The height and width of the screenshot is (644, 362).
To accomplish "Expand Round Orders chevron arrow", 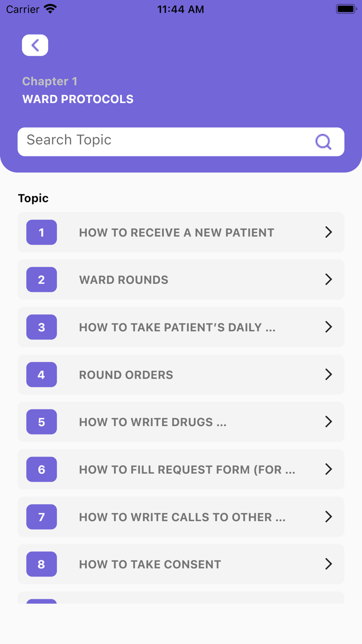I will [328, 375].
